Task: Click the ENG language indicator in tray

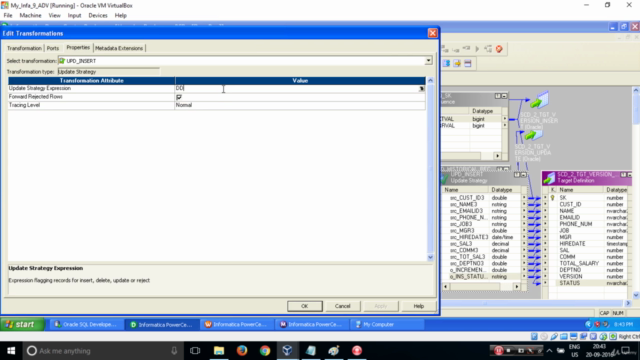Action: (x=574, y=347)
